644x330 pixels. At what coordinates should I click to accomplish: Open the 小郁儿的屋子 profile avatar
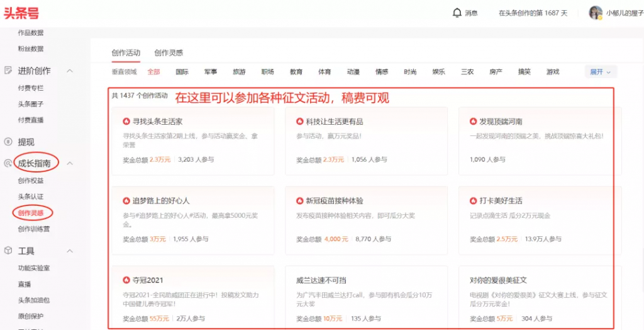point(595,13)
